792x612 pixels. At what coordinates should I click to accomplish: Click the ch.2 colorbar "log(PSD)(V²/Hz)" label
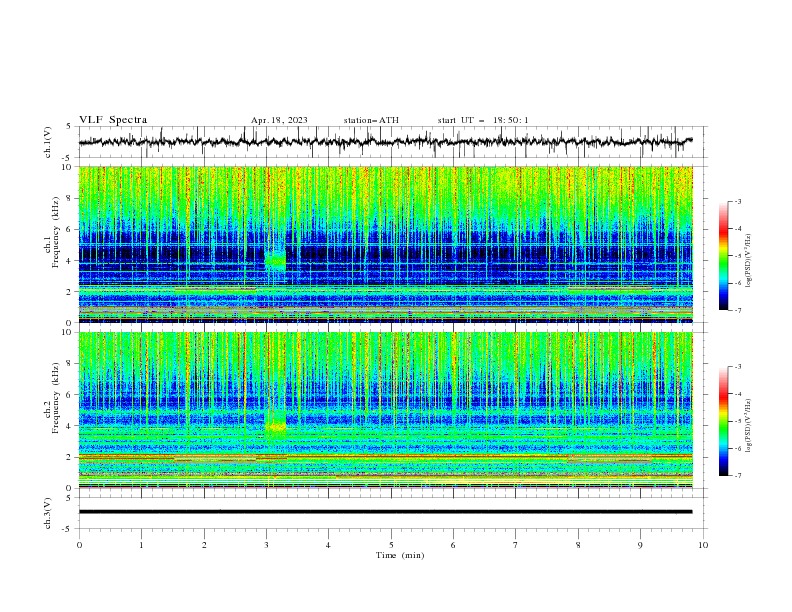(x=748, y=426)
